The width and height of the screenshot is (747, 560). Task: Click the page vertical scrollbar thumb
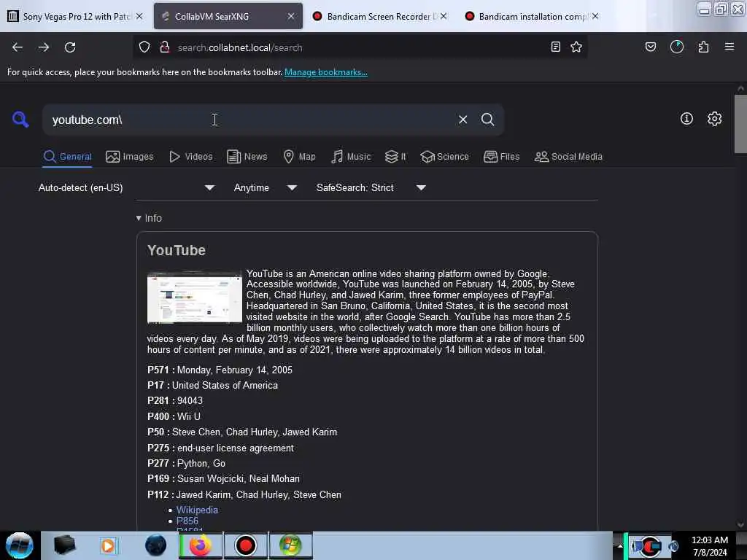(740, 124)
